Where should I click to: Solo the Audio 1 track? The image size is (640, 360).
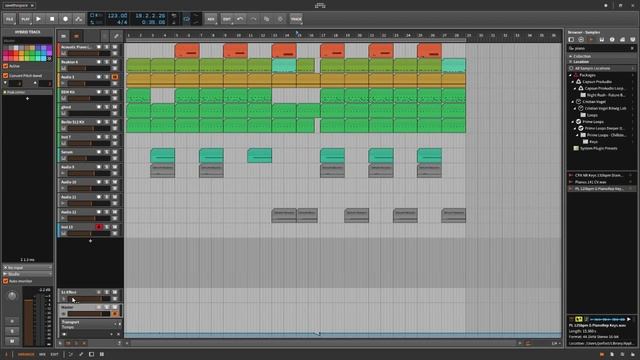pyautogui.click(x=107, y=77)
